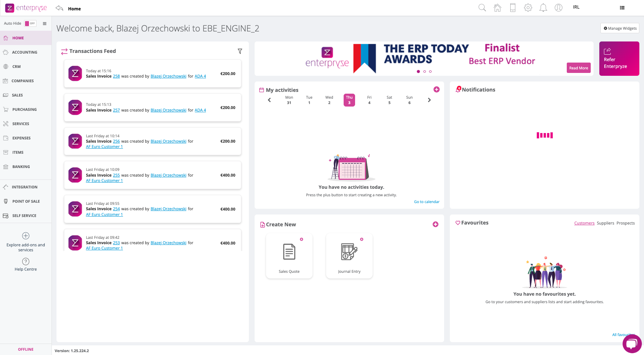The width and height of the screenshot is (644, 355).
Task: Click the Notifications bell badge icon
Action: tap(458, 89)
